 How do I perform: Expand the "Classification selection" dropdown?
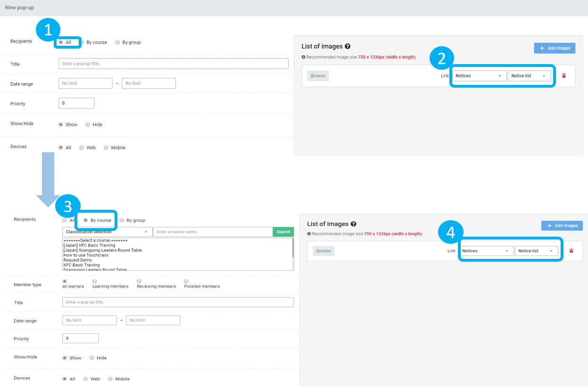click(x=107, y=231)
